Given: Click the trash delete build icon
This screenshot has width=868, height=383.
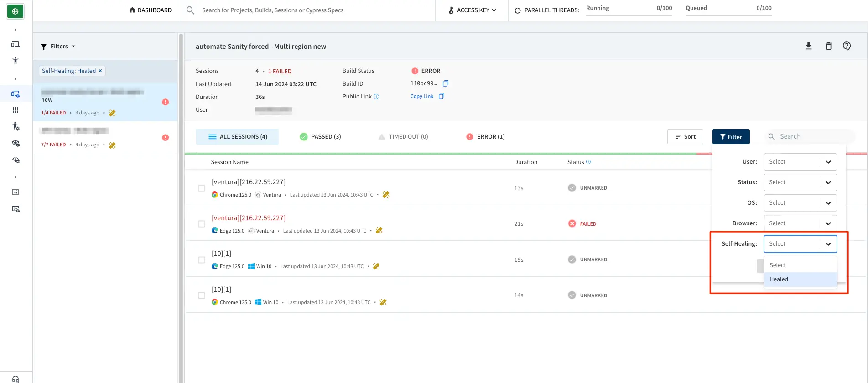Looking at the screenshot, I should [828, 46].
